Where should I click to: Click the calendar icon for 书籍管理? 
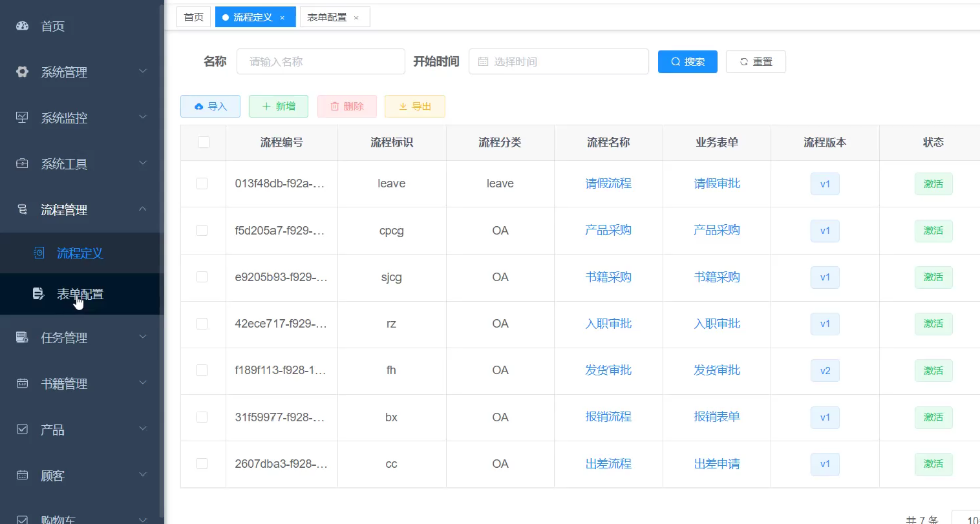pos(22,383)
